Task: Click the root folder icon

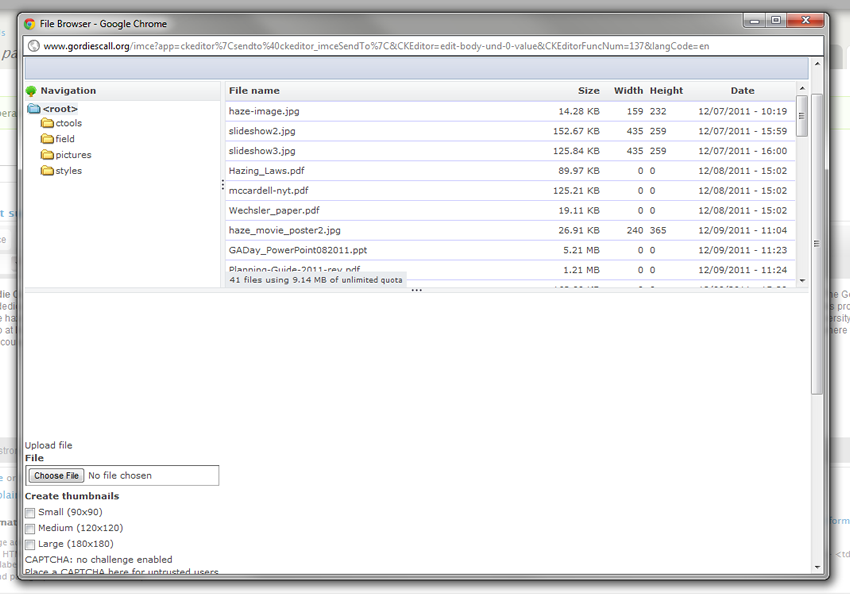Action: [x=34, y=109]
